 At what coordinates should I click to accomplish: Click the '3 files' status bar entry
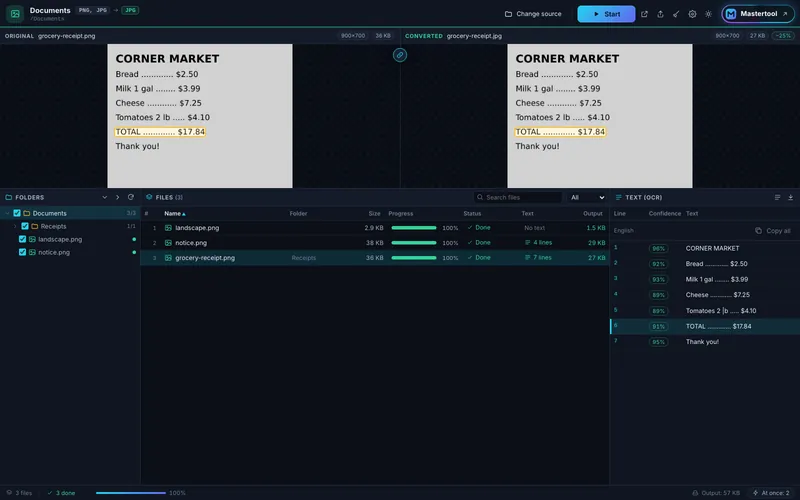[x=19, y=493]
